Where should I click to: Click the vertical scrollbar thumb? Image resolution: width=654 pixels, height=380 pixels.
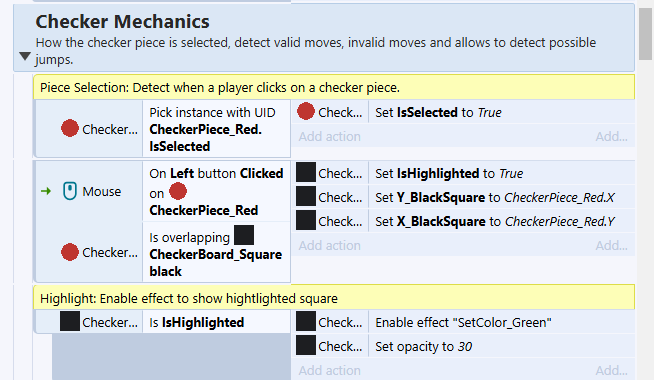pos(645,34)
